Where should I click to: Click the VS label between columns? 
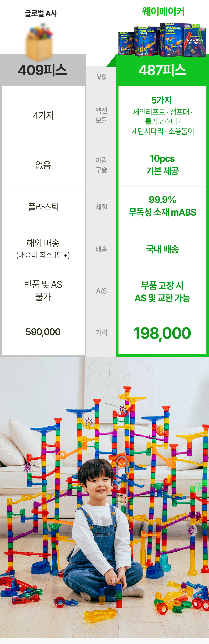(101, 77)
